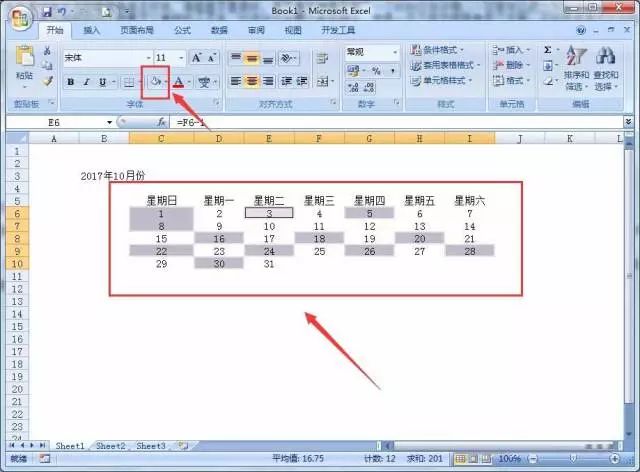
Task: Apply underline formatting
Action: click(x=102, y=82)
